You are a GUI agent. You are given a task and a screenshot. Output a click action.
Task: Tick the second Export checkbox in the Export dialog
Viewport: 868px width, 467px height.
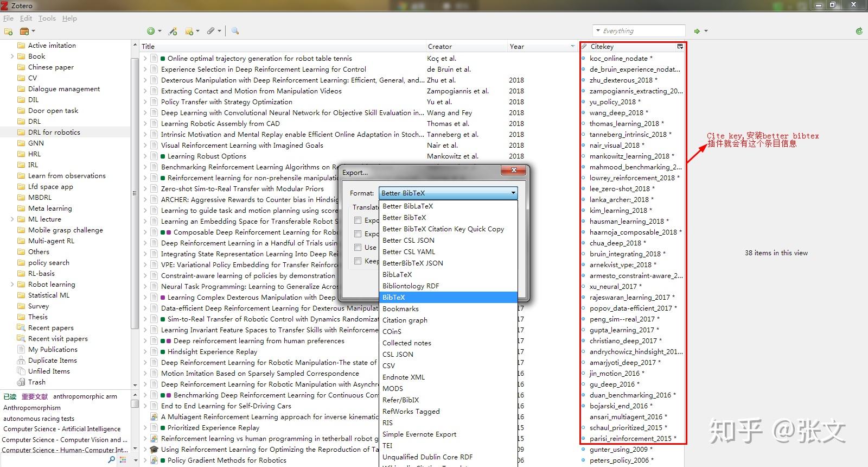pyautogui.click(x=358, y=234)
